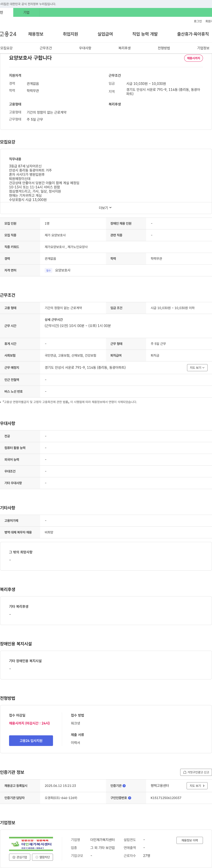Click the 필수 badge beside 요양보호사
The image size is (212, 868).
(48, 270)
